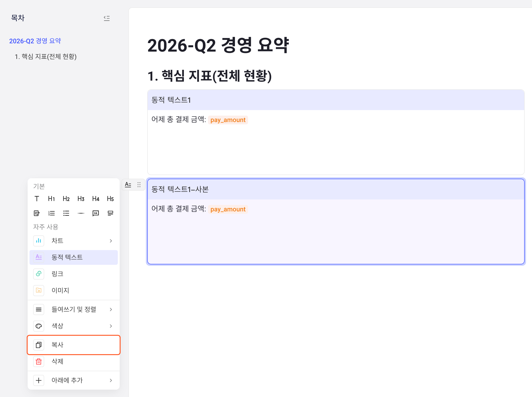Viewport: 532px width, 397px height.
Task: Click the 동적 텍스트1 block header
Action: [x=336, y=100]
